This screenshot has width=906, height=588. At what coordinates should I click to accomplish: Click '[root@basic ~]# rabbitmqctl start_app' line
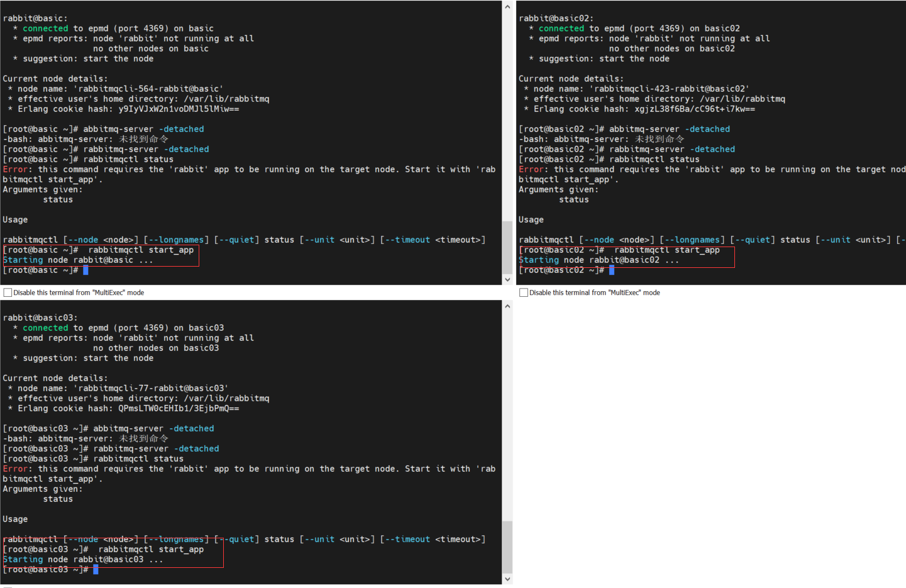(x=98, y=250)
